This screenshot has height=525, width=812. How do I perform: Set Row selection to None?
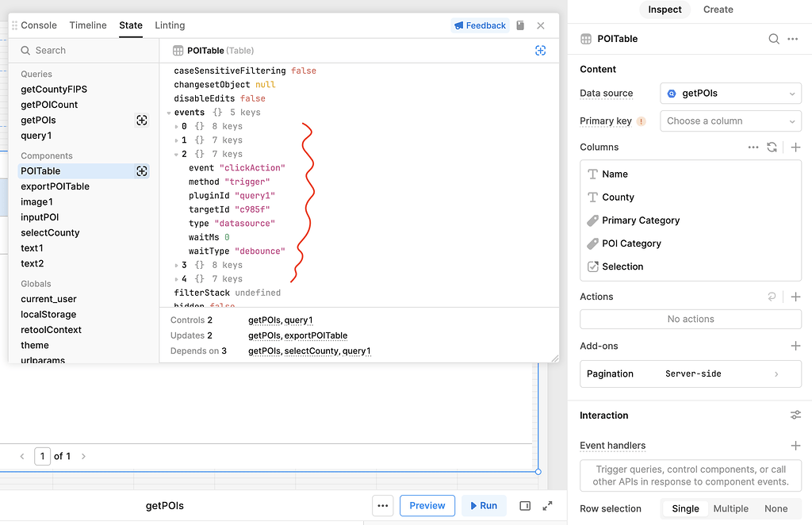click(776, 508)
